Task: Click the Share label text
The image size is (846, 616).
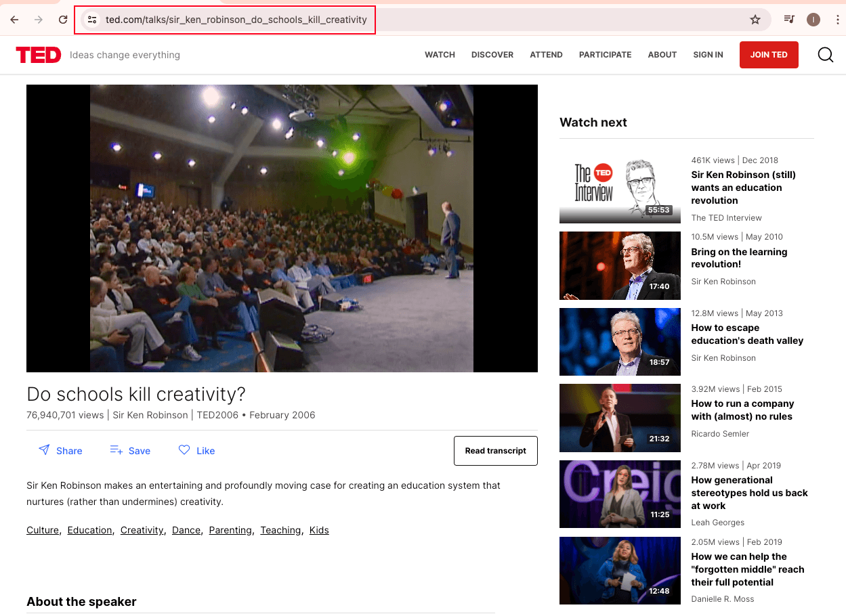Action: click(x=69, y=451)
